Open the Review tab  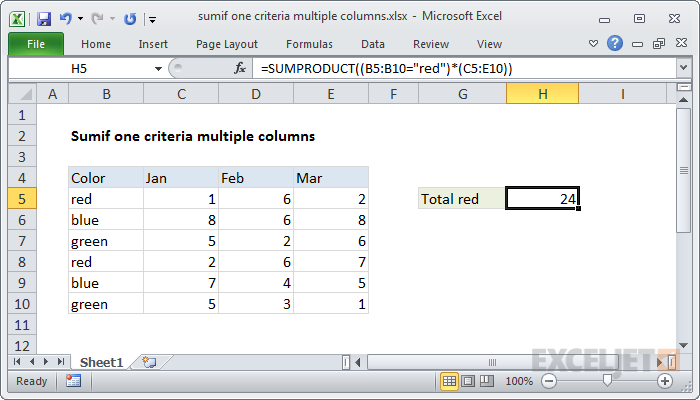(x=431, y=44)
